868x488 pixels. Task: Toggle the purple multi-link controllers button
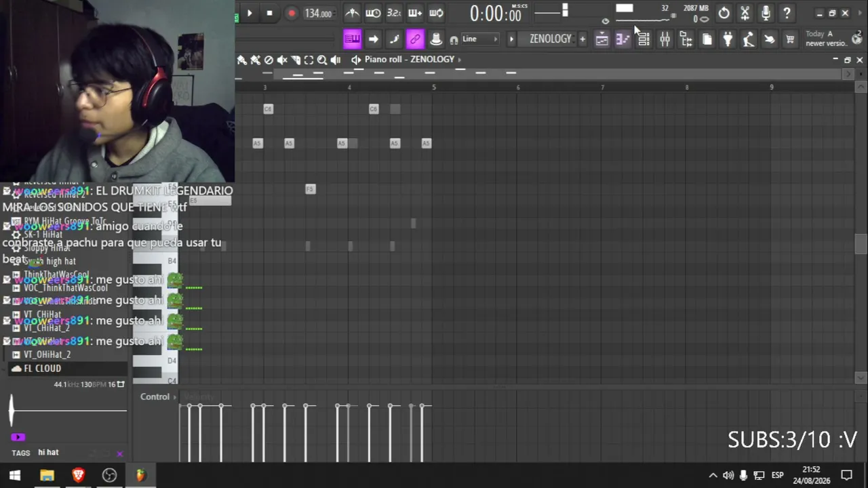click(415, 39)
